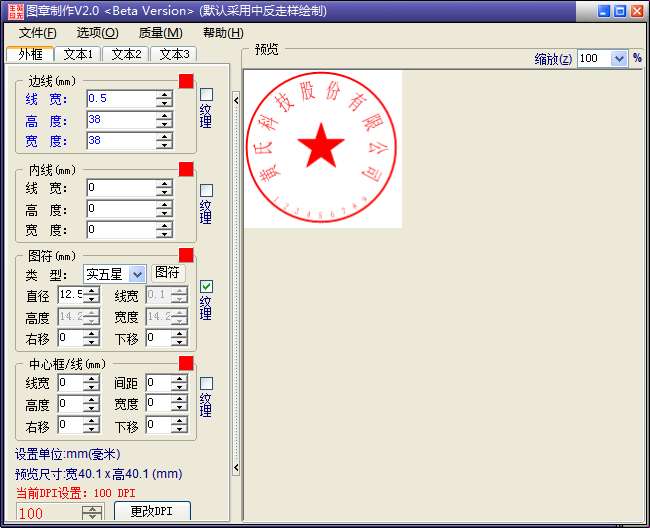Open the 选项(O) menu
Screen dimensions: 650x528
(x=96, y=33)
